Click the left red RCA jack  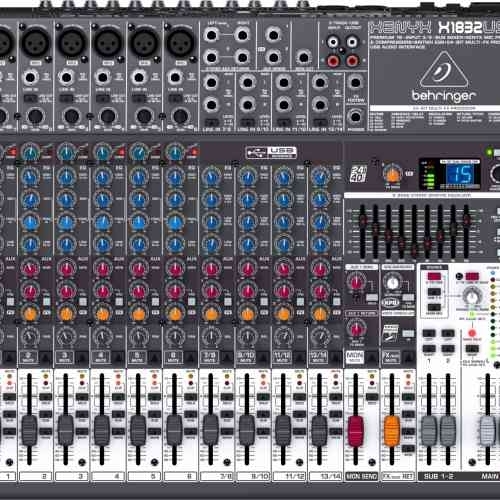[x=333, y=61]
